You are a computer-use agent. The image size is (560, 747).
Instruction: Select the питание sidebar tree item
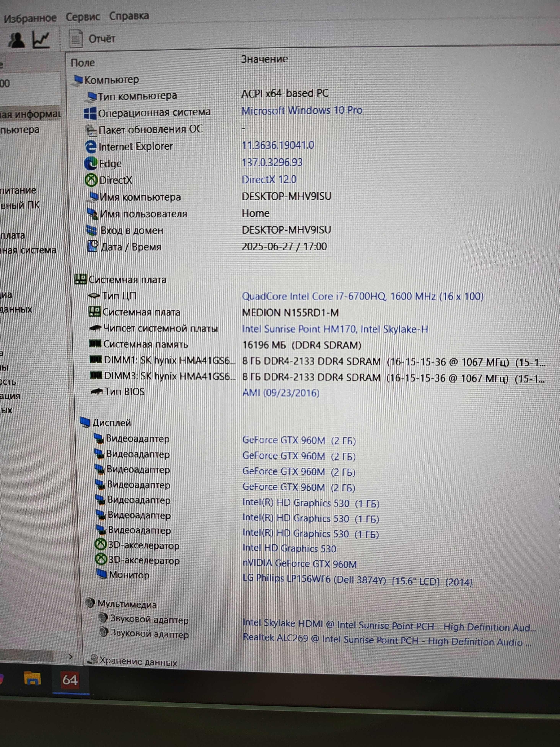(x=18, y=190)
